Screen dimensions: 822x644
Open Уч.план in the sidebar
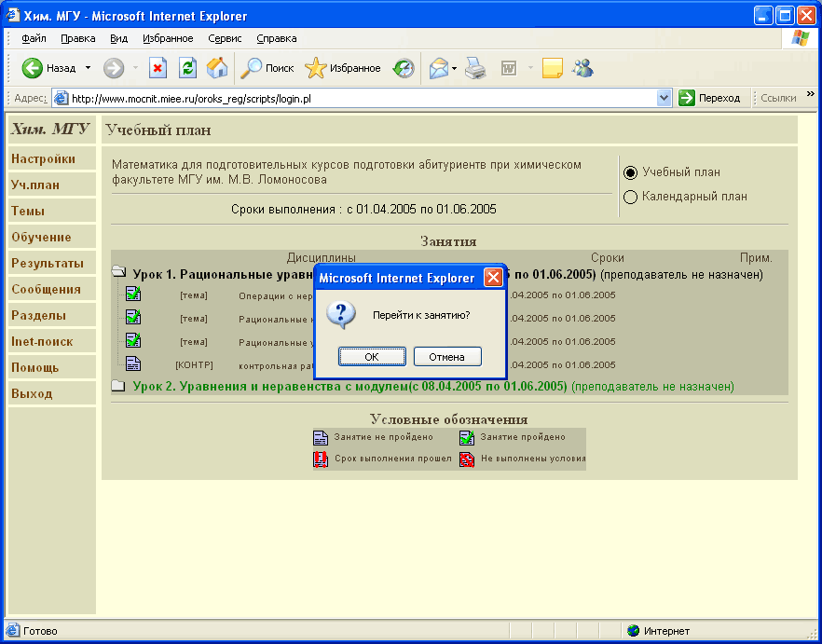pyautogui.click(x=52, y=185)
